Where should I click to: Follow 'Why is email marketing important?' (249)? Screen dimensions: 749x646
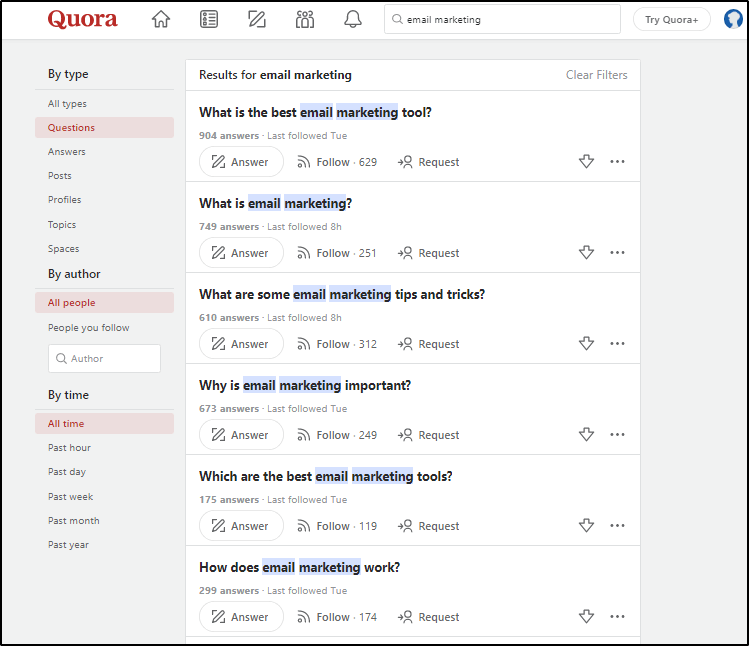tap(337, 435)
